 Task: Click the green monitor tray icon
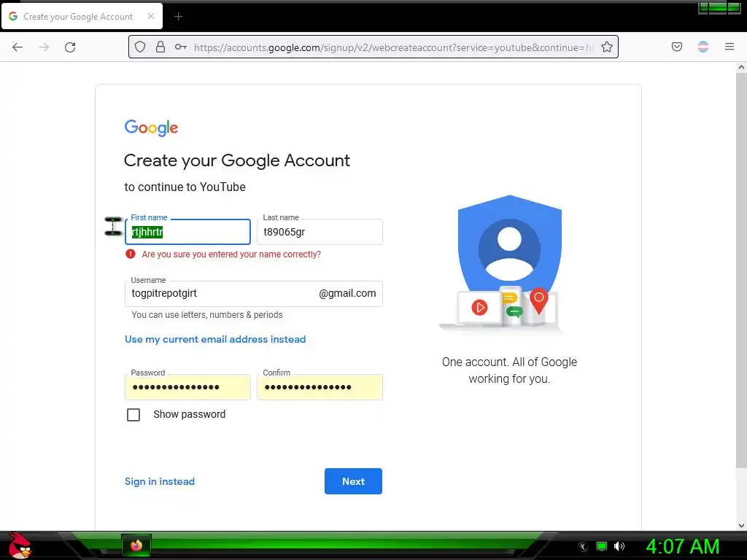point(602,546)
